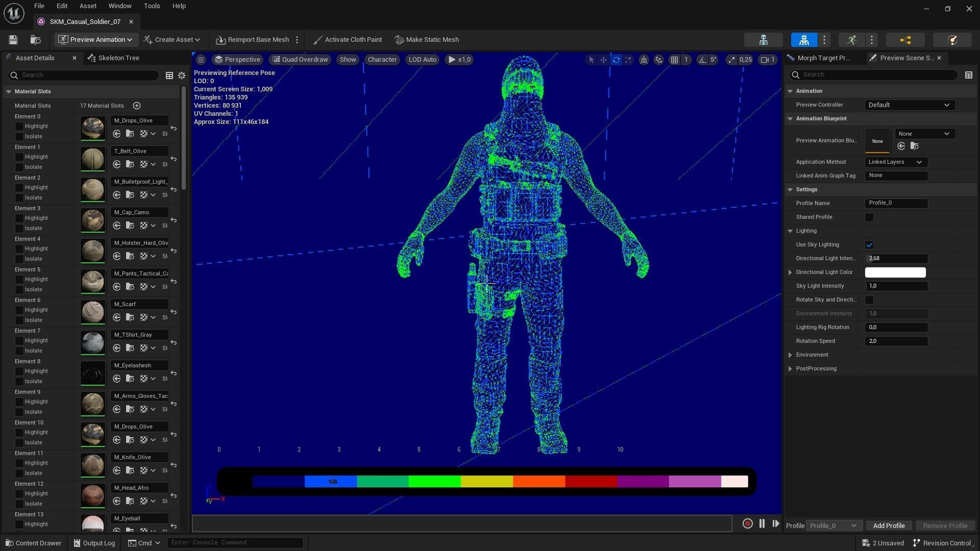Browse to asset in Content Browser icon

(35, 40)
